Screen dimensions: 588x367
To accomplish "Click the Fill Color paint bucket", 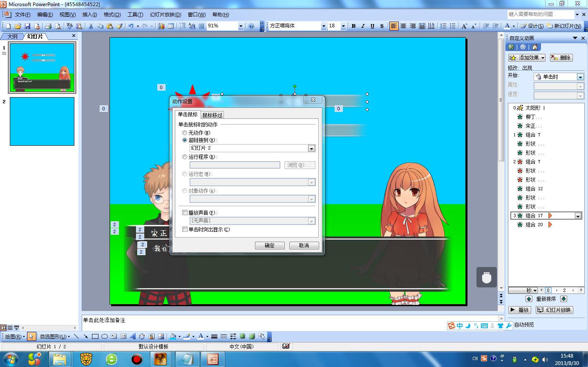I will coord(173,337).
